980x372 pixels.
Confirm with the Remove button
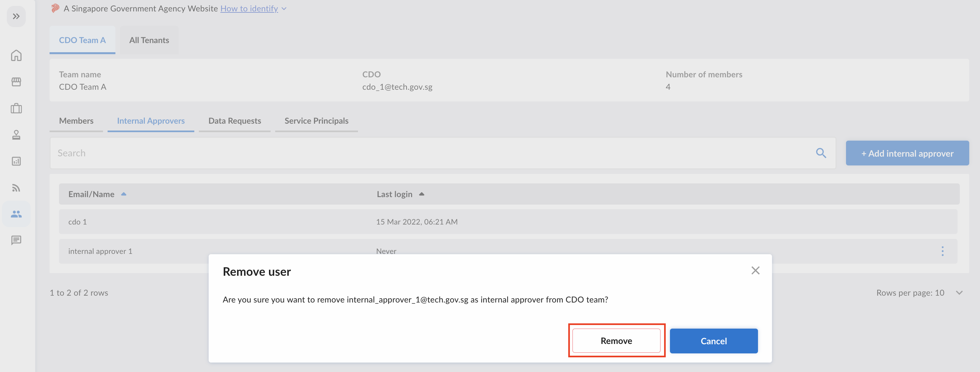[616, 341]
